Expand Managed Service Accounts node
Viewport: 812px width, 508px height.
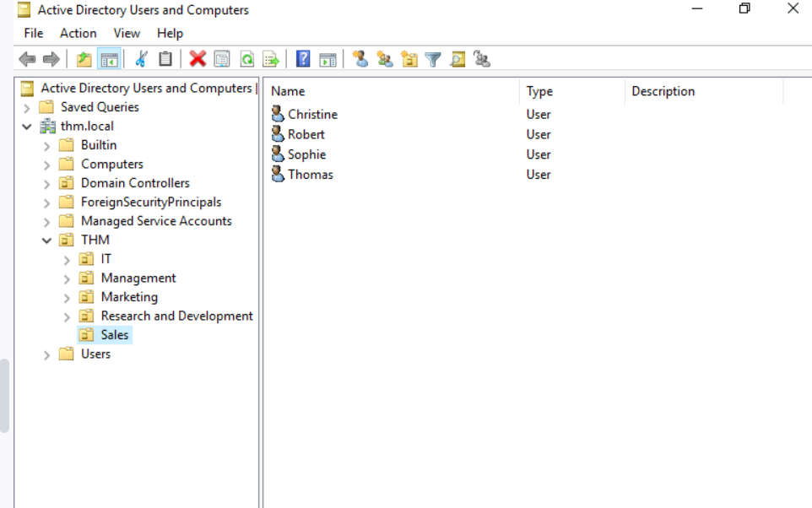click(x=46, y=222)
